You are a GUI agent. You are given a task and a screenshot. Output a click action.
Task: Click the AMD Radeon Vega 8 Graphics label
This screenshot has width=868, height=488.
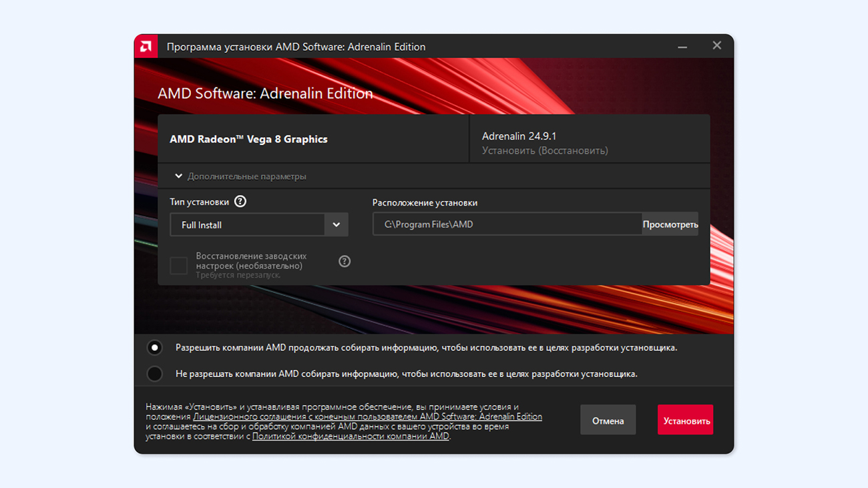pyautogui.click(x=248, y=140)
